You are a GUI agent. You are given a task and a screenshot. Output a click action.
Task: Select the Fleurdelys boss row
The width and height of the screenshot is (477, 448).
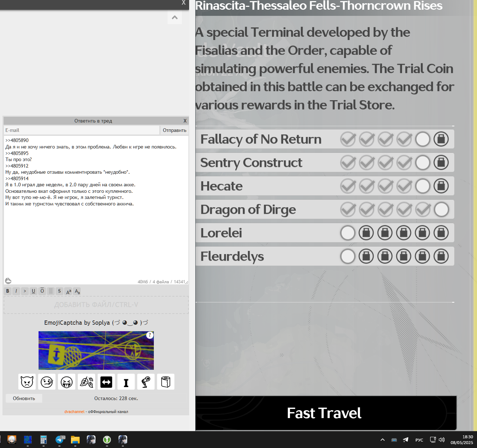pos(325,256)
